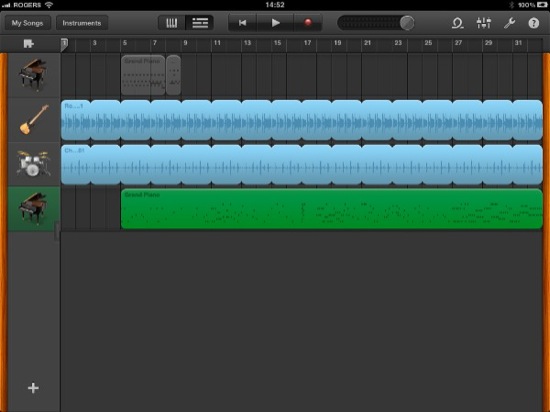Open the Loop Browser
Viewport: 550px width, 412px height.
coord(457,23)
